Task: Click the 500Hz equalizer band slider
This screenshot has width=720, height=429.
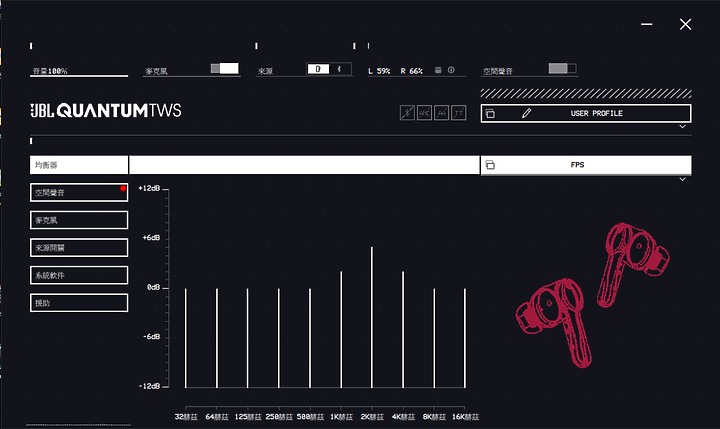Action: 310,338
